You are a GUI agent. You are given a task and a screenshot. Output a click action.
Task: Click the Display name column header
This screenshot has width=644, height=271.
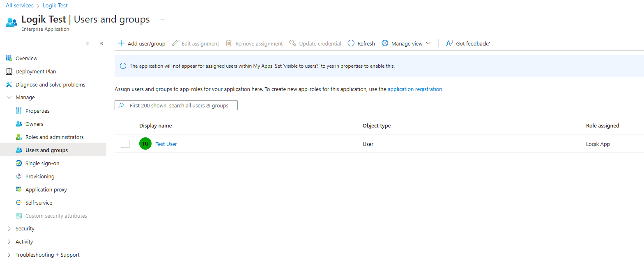click(156, 125)
